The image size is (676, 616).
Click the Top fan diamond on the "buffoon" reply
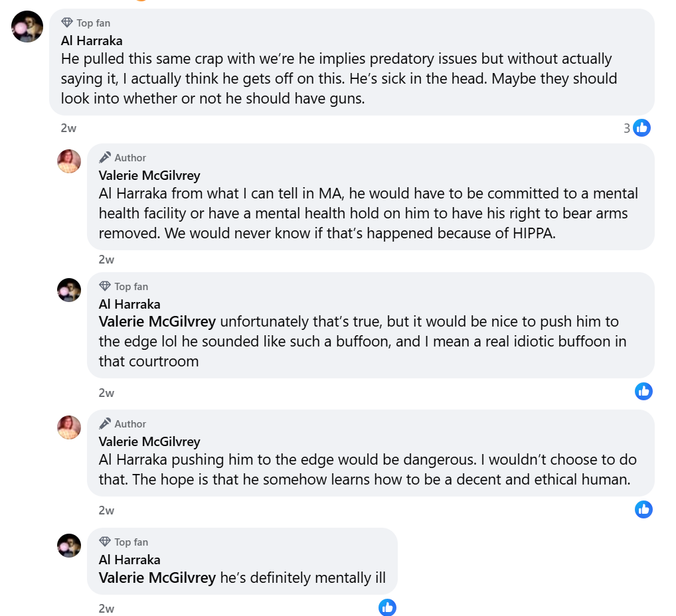pos(105,286)
